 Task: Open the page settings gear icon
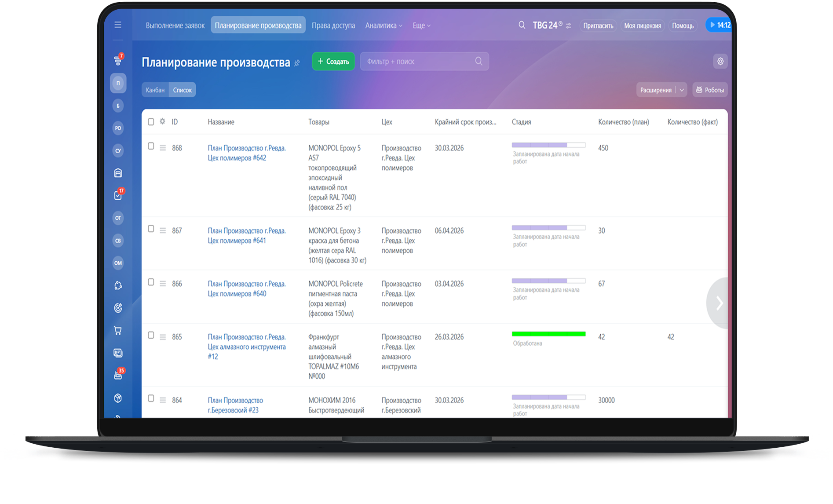pos(720,62)
